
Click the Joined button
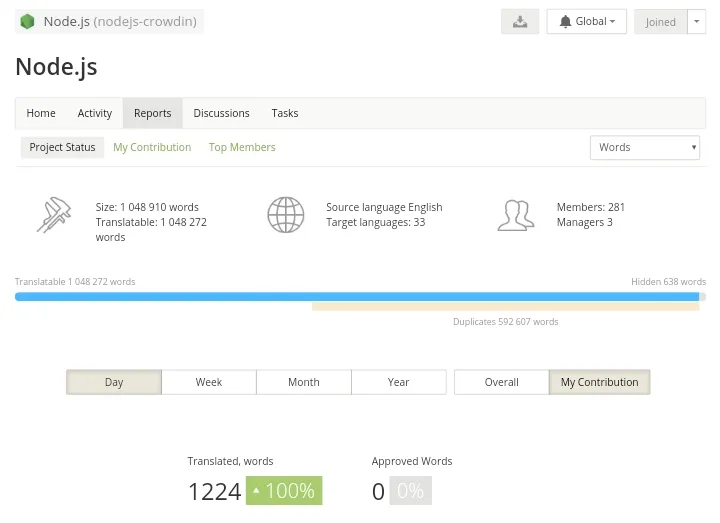(x=660, y=22)
